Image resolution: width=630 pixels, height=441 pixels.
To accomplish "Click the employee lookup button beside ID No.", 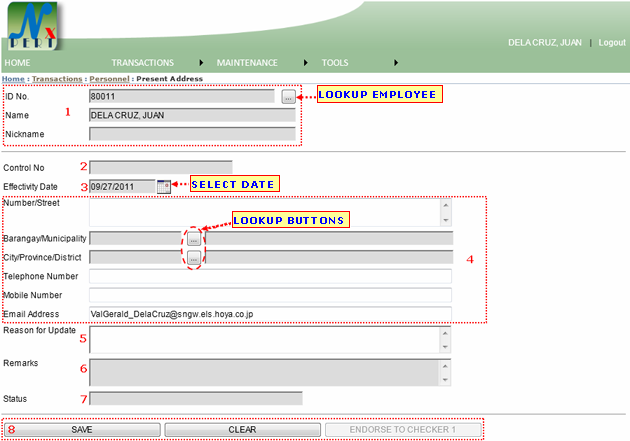I will pyautogui.click(x=288, y=97).
